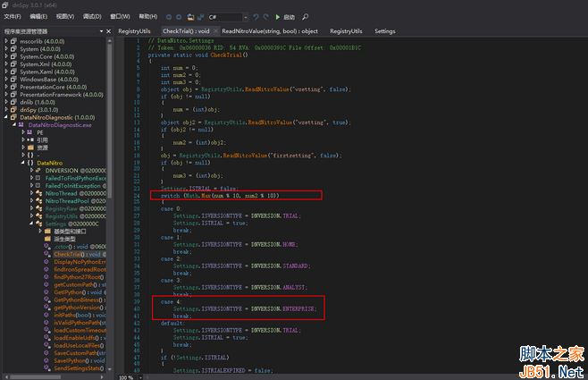Collapse the Settings class node
The image size is (588, 380).
coord(31,224)
